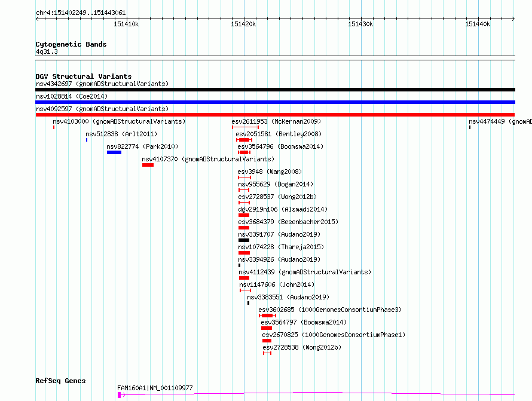Open esv2728537 (Wong2012b) variant
This screenshot has height=401, width=532.
(x=277, y=197)
